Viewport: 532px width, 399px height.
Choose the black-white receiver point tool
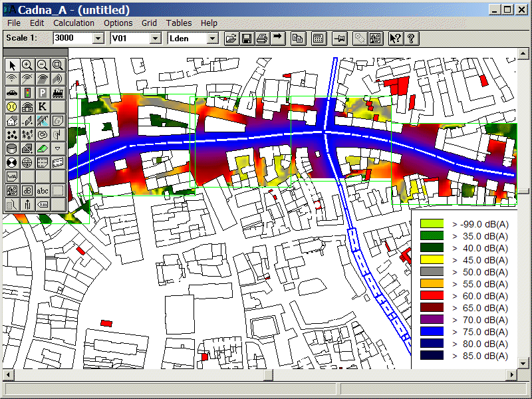[x=12, y=162]
